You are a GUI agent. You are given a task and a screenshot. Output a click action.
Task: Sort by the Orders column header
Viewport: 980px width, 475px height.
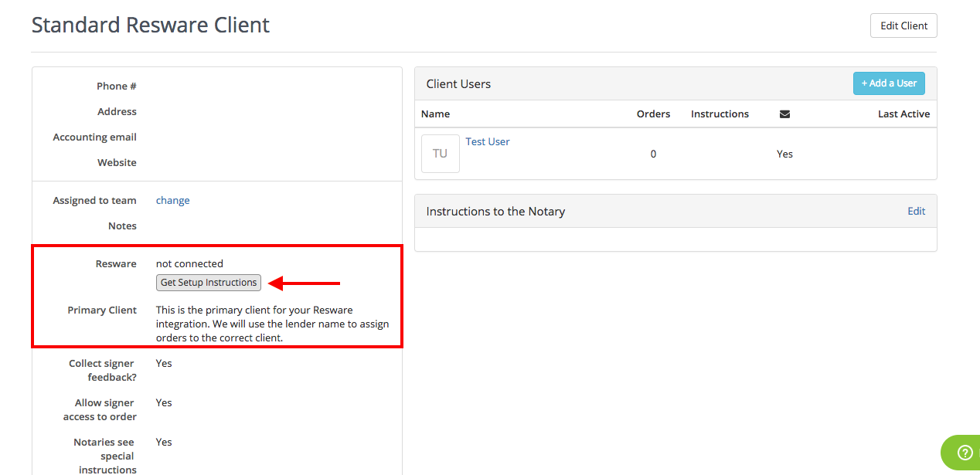(653, 114)
